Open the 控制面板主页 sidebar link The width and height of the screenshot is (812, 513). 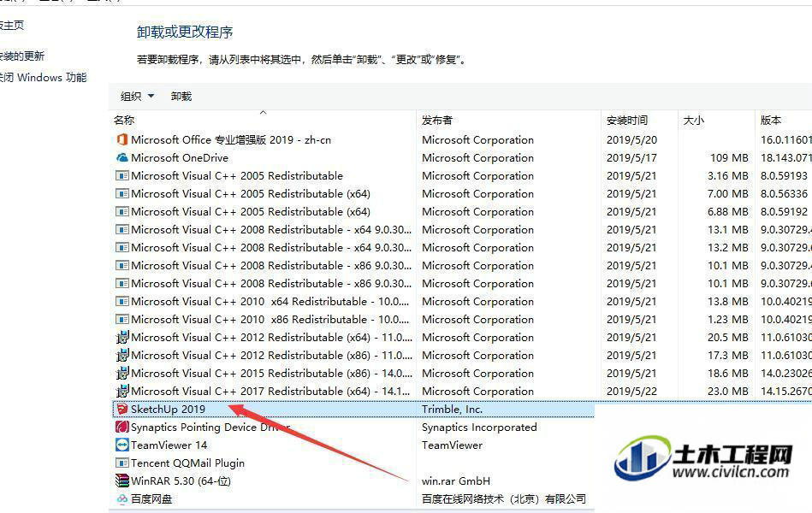[11, 25]
